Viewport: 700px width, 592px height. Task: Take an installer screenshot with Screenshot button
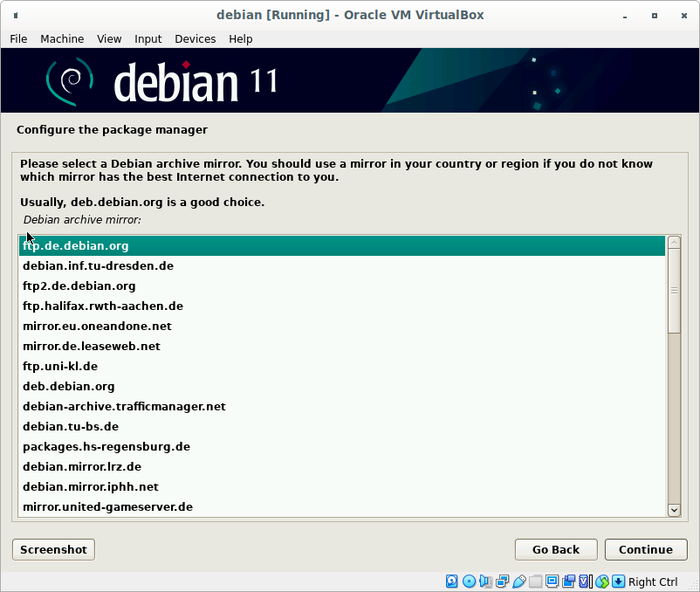click(53, 549)
